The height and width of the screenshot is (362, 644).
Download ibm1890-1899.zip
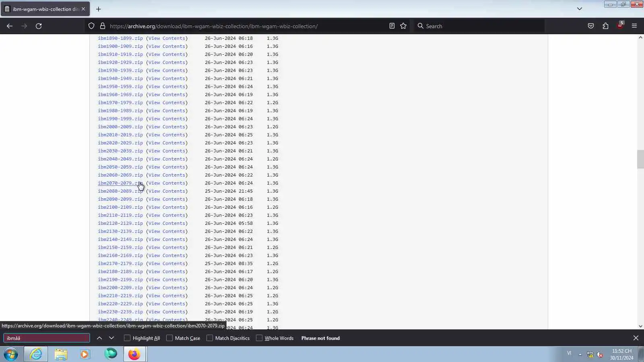pyautogui.click(x=120, y=38)
